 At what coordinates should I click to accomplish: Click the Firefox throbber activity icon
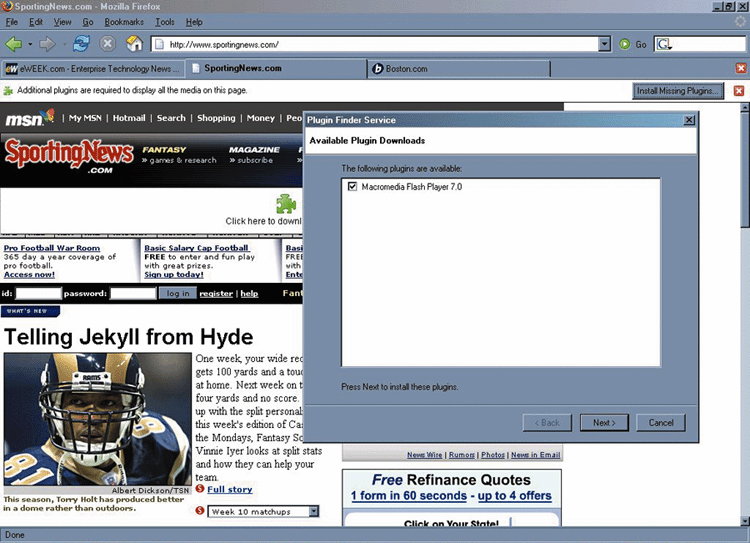pyautogui.click(x=740, y=21)
